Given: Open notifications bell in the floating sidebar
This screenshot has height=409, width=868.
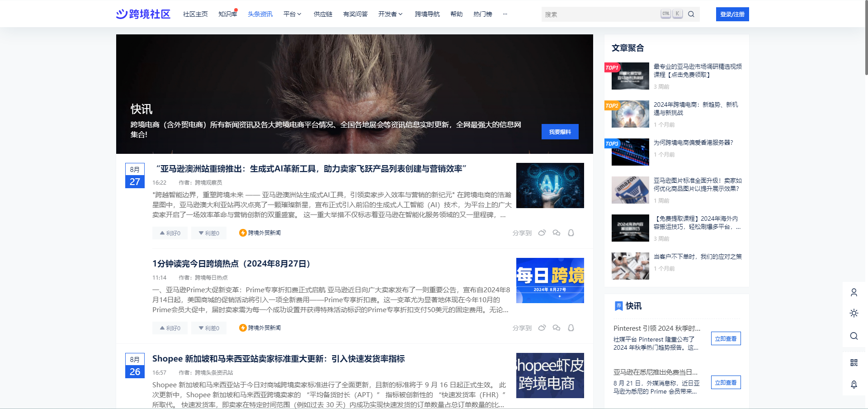Looking at the screenshot, I should 854,385.
